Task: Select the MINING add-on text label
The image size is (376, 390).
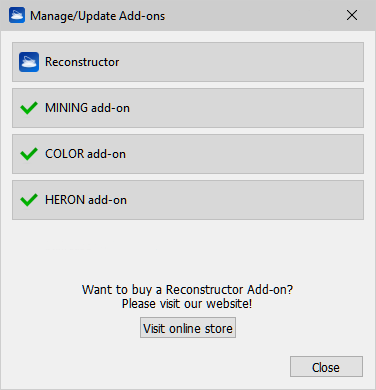Action: [x=87, y=108]
